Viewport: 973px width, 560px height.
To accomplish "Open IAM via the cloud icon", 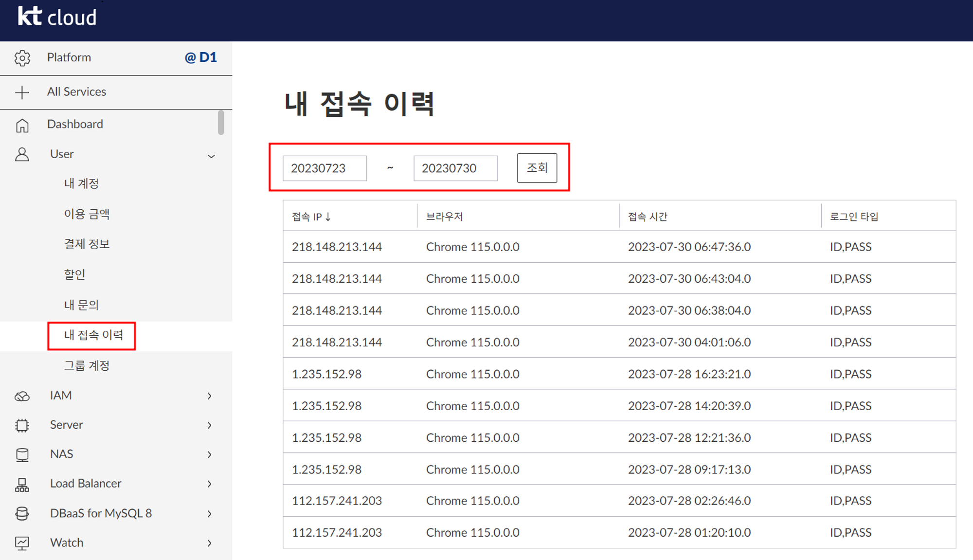I will click(22, 396).
